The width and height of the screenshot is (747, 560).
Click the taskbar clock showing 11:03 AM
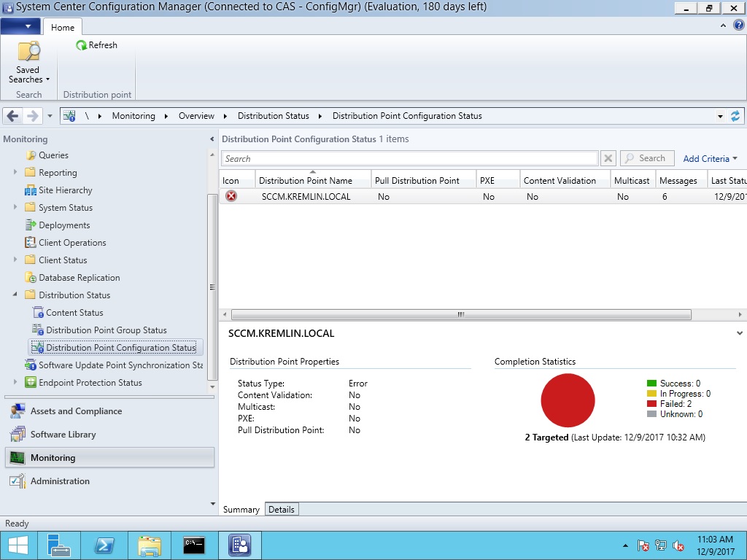(715, 545)
